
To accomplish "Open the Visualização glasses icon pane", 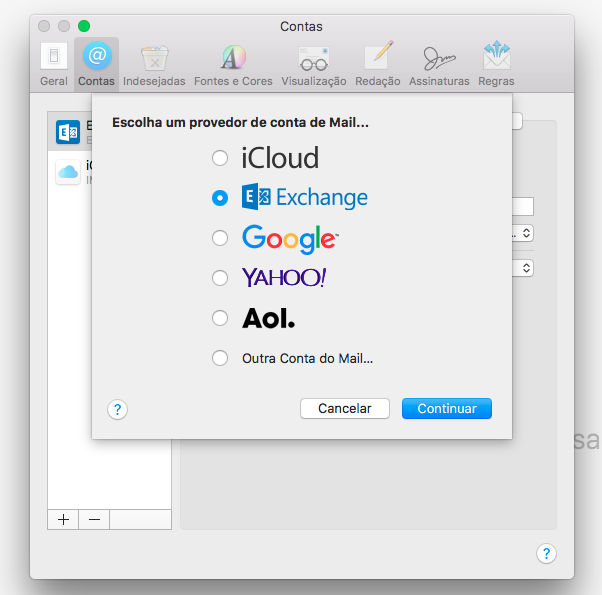I will click(313, 63).
